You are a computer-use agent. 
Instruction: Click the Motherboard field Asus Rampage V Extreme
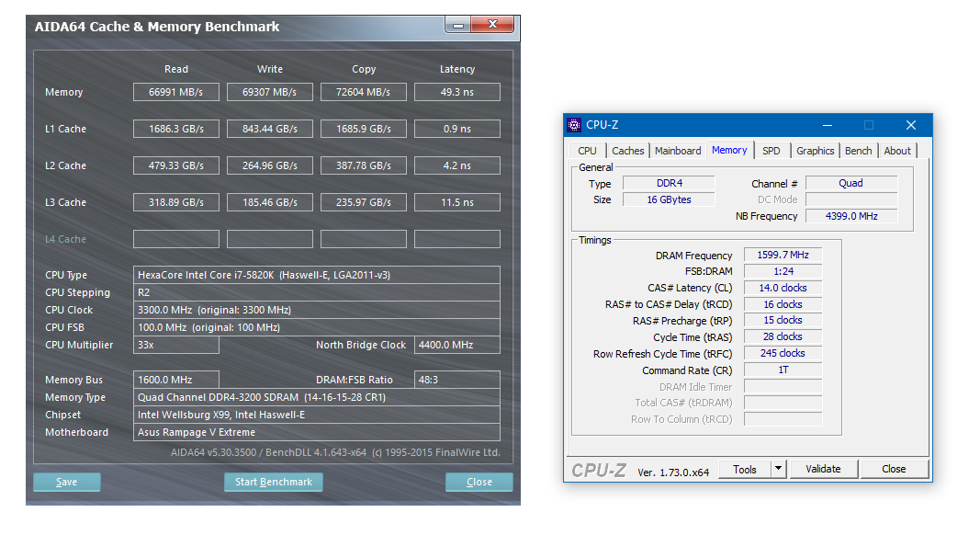tap(317, 432)
